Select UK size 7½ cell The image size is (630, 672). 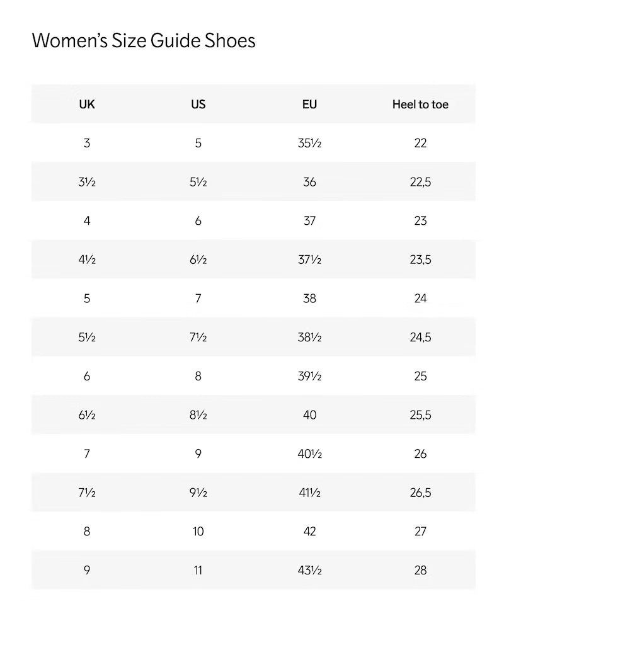pos(87,493)
